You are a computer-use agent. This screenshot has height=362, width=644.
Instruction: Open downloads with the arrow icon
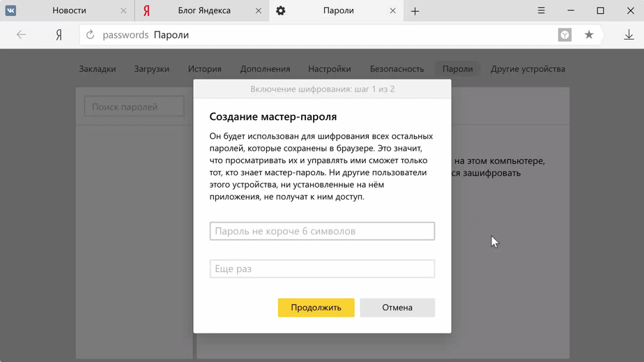[629, 35]
